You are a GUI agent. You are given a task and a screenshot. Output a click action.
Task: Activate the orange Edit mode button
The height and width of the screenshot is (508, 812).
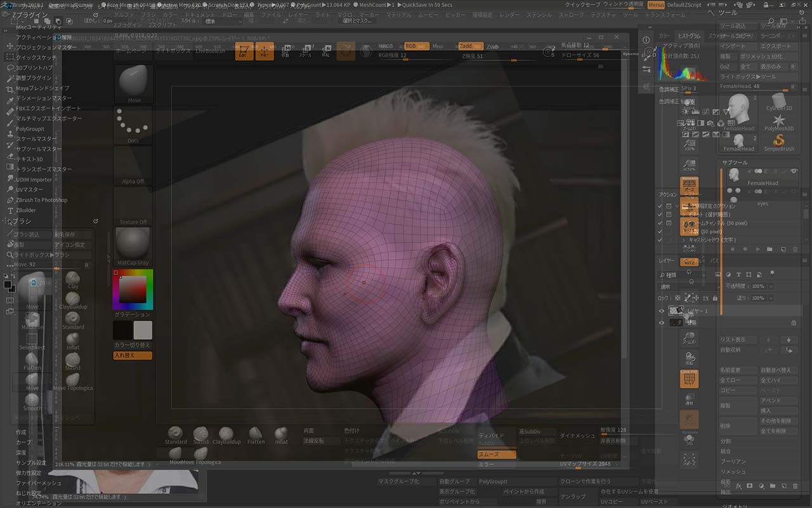(x=244, y=52)
